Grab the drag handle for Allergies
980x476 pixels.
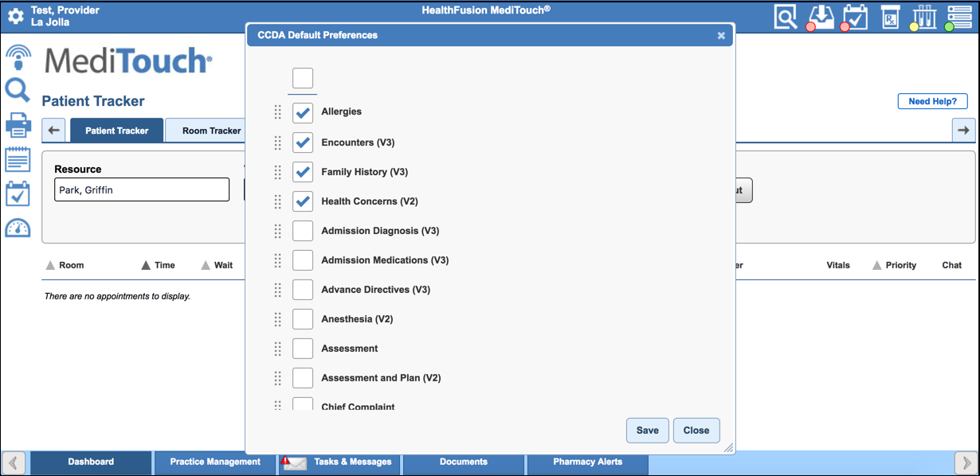click(278, 112)
